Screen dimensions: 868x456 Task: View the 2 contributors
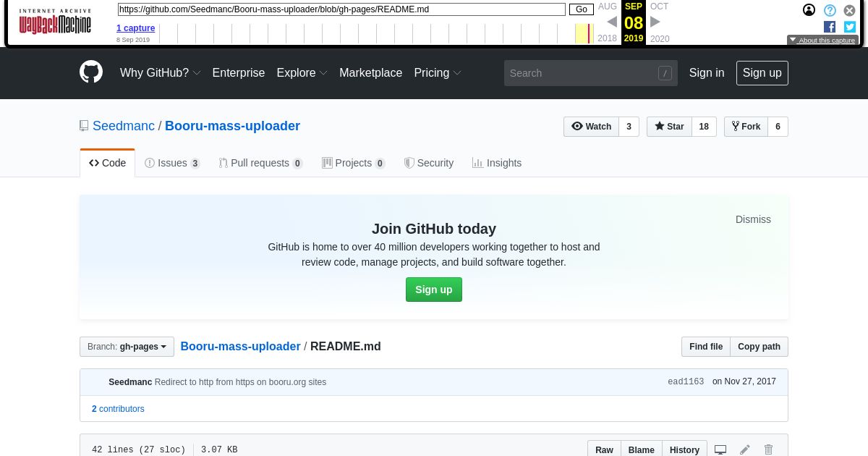point(118,409)
